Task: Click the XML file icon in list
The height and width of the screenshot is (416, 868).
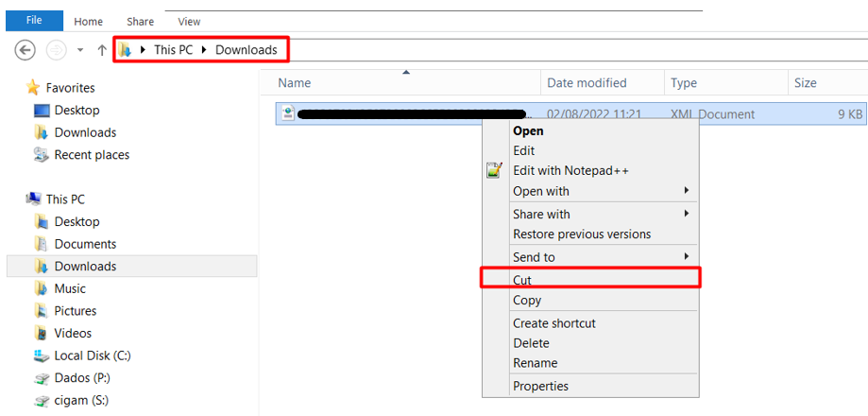Action: coord(287,114)
